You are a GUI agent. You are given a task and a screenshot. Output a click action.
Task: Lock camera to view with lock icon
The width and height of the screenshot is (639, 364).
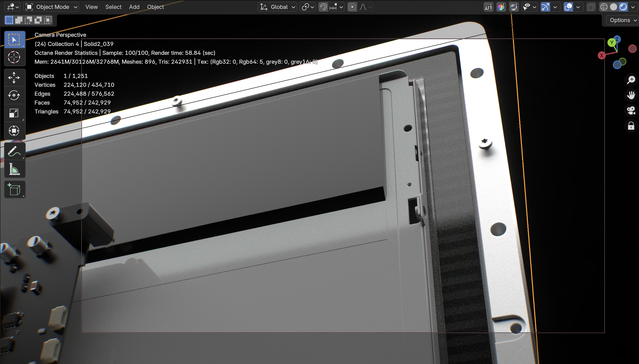631,126
